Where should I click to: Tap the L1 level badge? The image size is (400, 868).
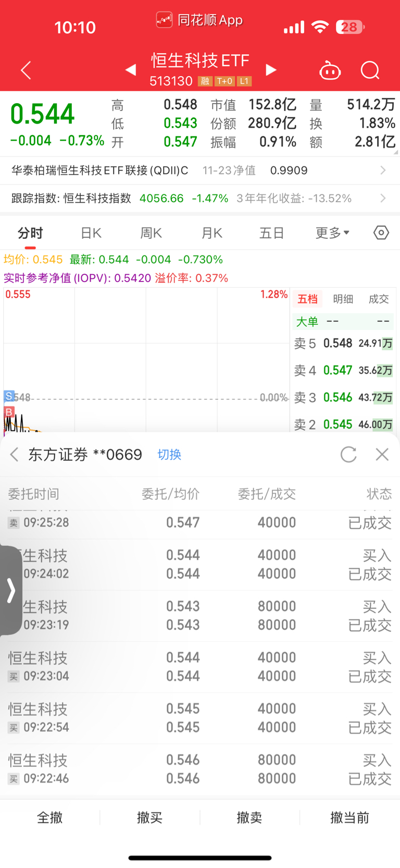(244, 81)
